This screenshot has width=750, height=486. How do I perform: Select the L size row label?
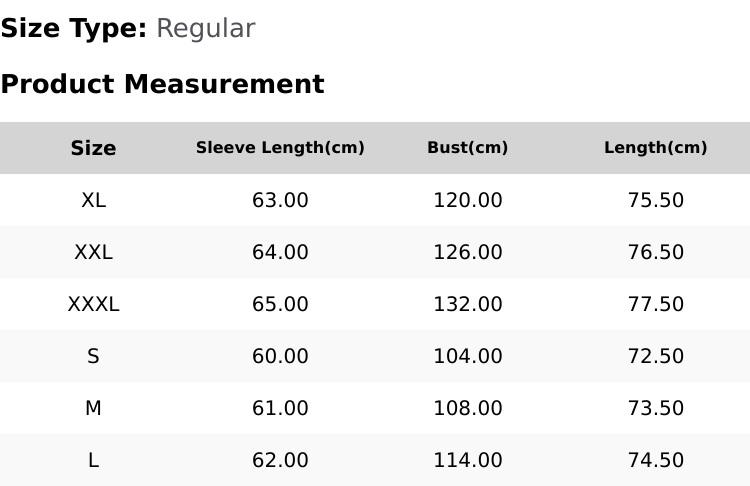tap(93, 460)
